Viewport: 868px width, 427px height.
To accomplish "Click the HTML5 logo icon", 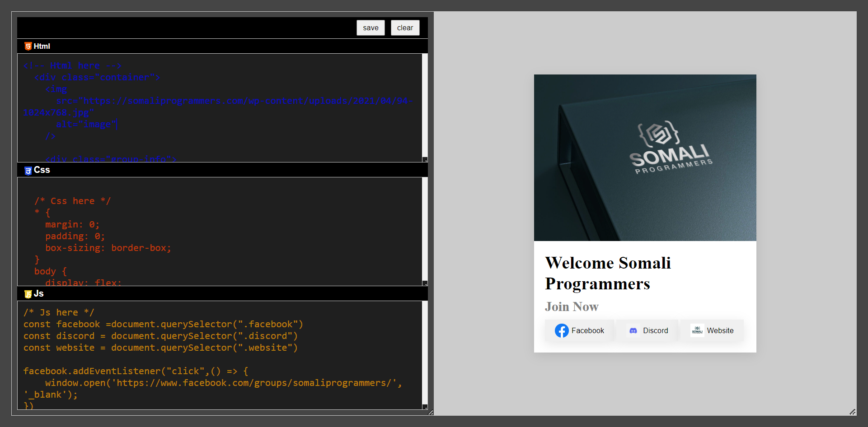I will [28, 46].
